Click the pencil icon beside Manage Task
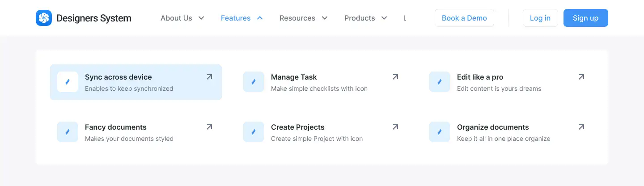 click(x=254, y=82)
